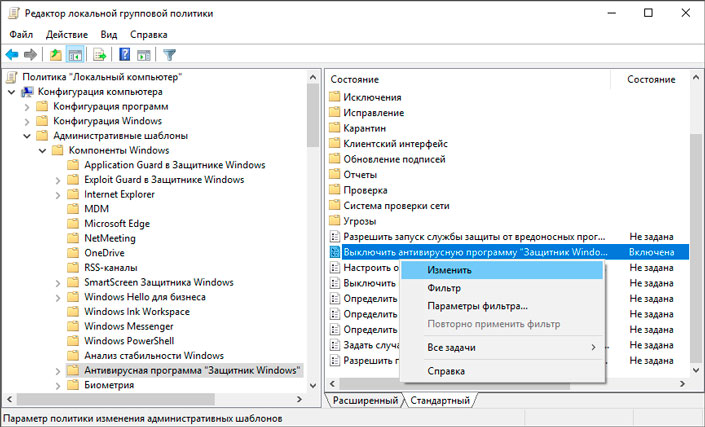Choose Справка in the context menu
Image resolution: width=705 pixels, height=427 pixels.
[502, 371]
